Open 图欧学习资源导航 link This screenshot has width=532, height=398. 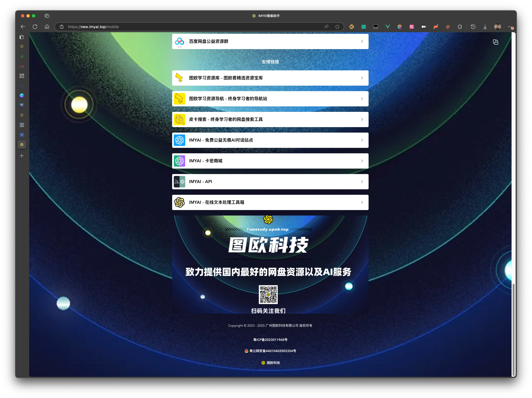point(270,99)
